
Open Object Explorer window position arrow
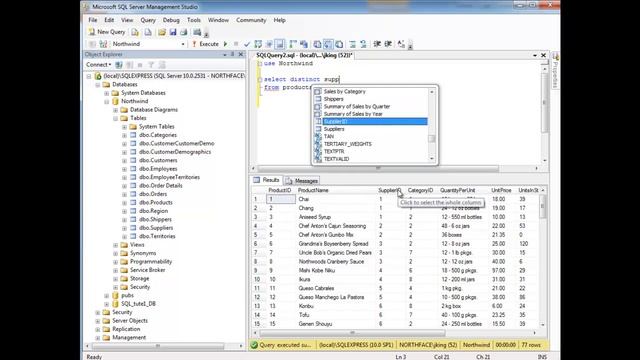225,54
